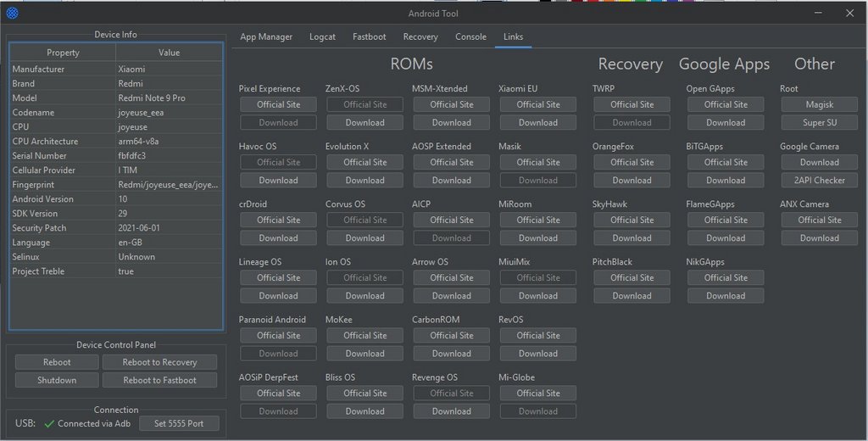The width and height of the screenshot is (868, 441).
Task: Download MiuiMix ROM
Action: tap(538, 295)
